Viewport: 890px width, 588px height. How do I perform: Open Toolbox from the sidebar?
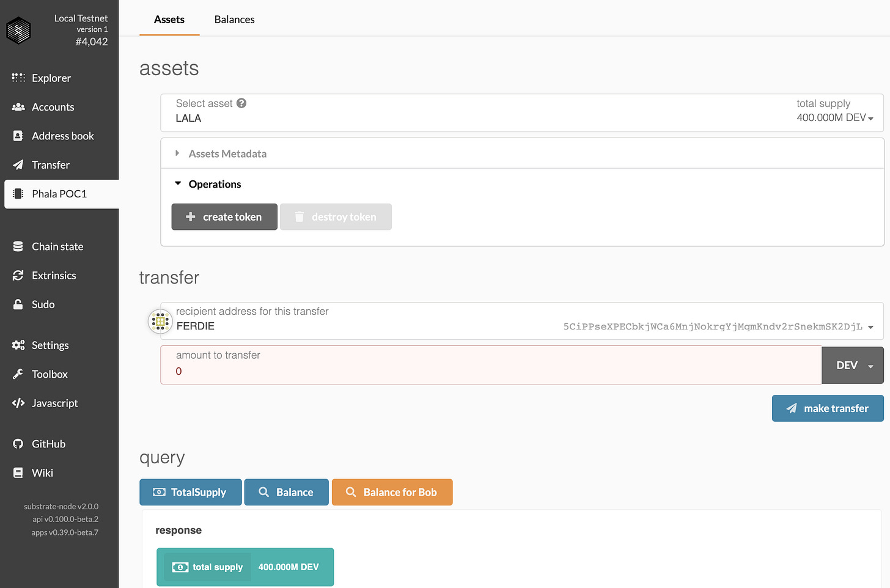click(59, 374)
